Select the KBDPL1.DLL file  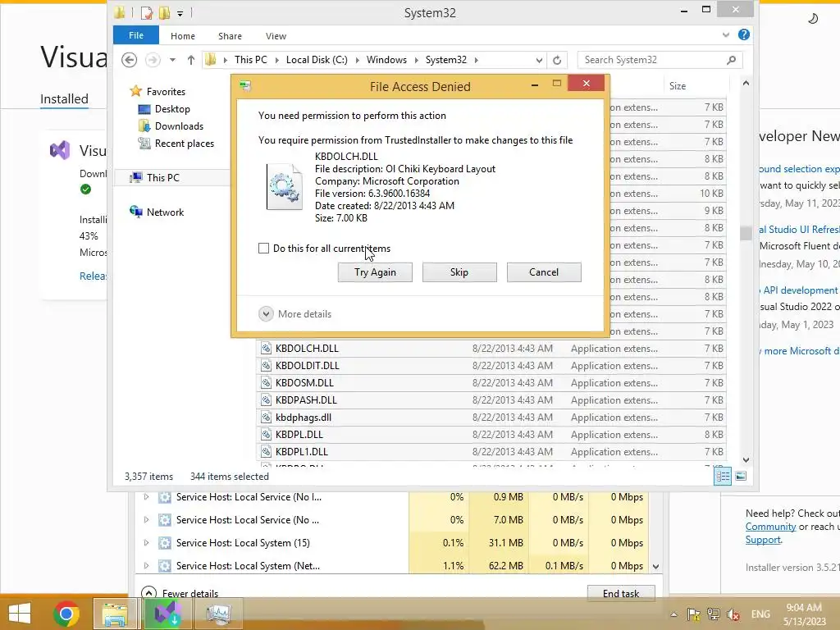(x=491, y=452)
